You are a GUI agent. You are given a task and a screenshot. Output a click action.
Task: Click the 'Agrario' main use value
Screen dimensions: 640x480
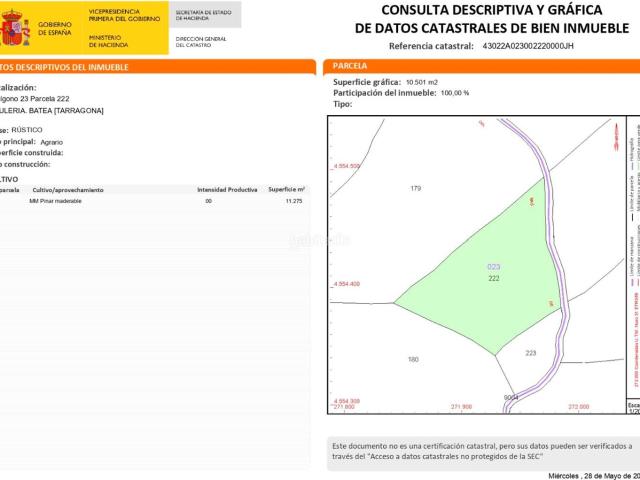51,142
